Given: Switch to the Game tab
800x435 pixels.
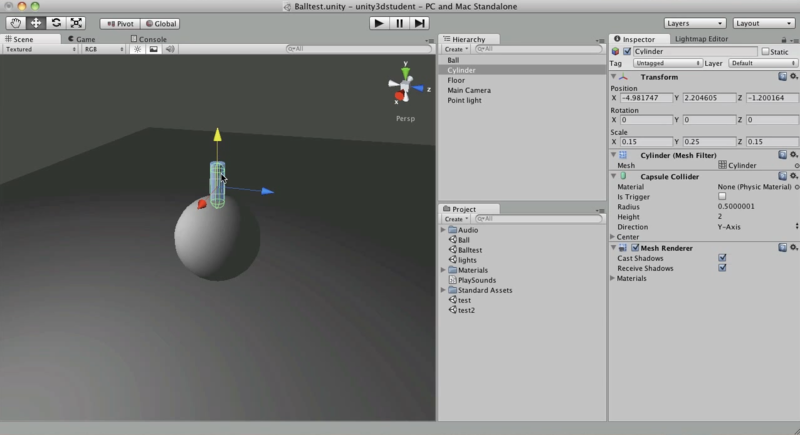Looking at the screenshot, I should tap(82, 39).
